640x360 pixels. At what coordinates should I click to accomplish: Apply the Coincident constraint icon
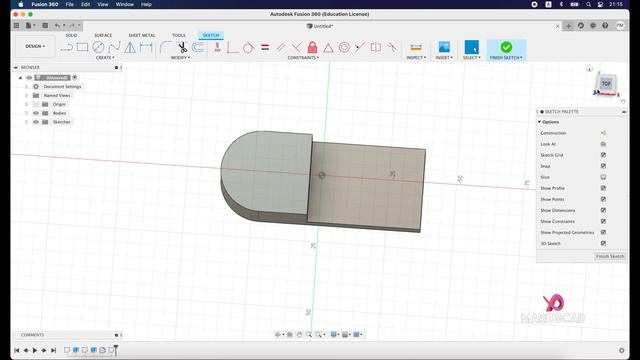pyautogui.click(x=296, y=47)
